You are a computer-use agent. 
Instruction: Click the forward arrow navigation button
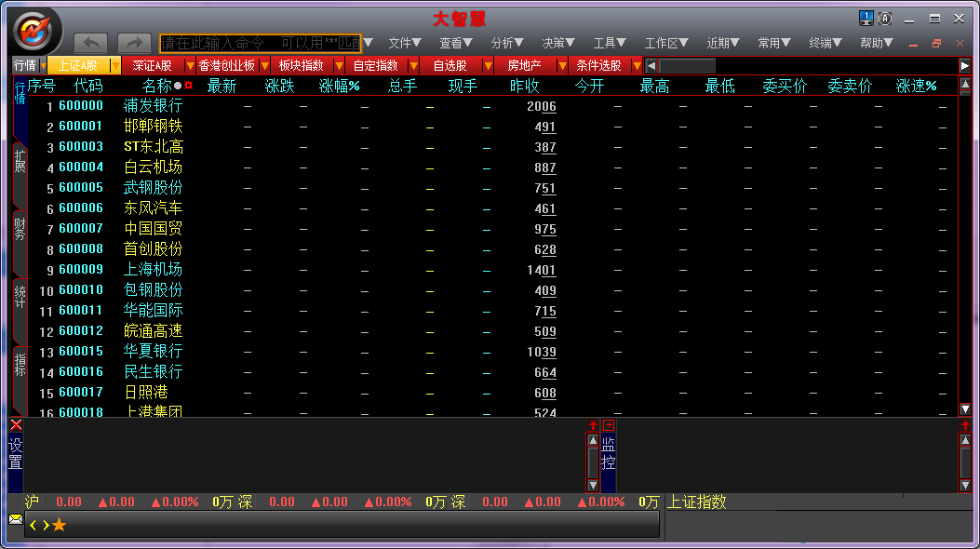[x=134, y=43]
